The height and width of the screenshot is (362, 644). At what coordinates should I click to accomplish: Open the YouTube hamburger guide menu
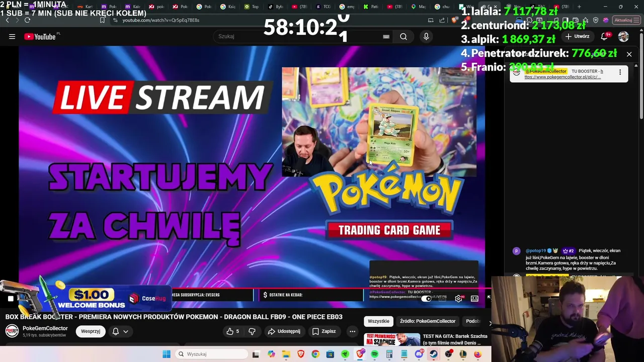tap(12, 36)
